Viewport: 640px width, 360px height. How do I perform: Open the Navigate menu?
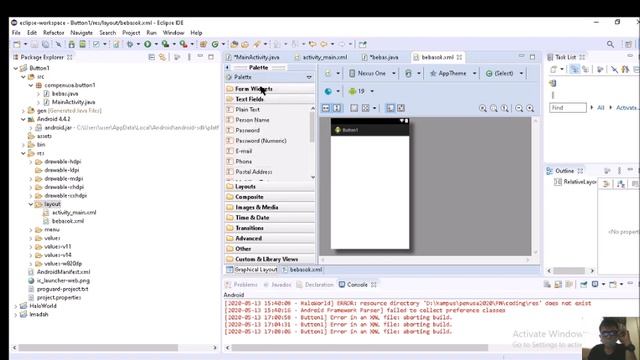coord(81,33)
